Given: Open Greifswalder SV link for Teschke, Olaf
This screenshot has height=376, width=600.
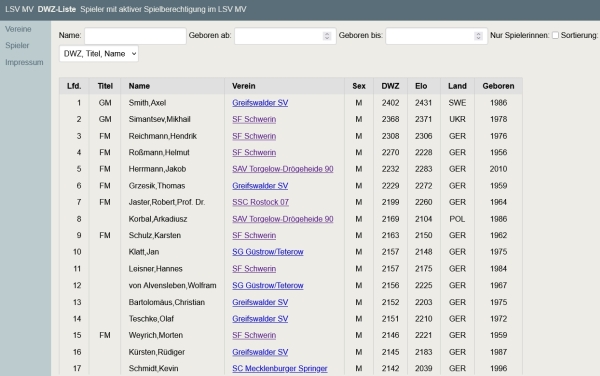Looking at the screenshot, I should click(x=260, y=319).
